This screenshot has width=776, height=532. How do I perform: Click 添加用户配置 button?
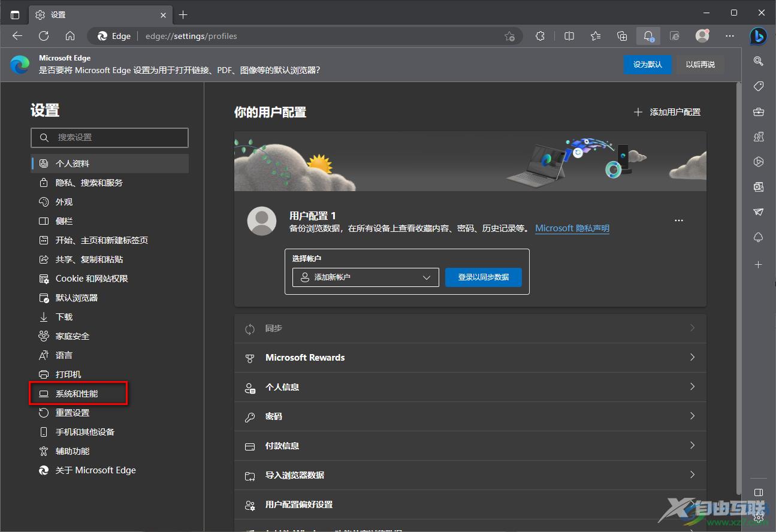667,112
